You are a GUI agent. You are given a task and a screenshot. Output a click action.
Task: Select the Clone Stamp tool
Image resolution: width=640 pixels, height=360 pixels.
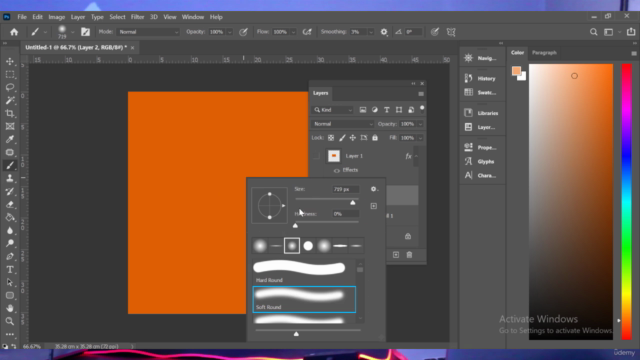click(10, 178)
